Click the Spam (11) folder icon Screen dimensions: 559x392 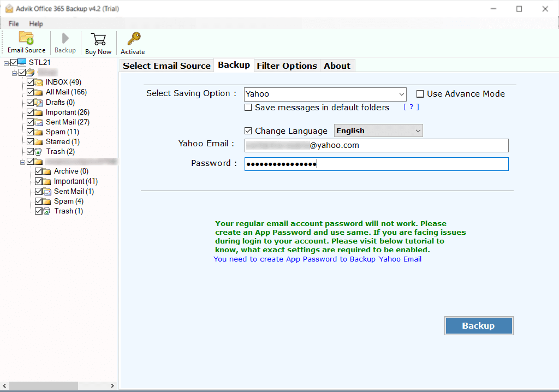click(x=39, y=132)
